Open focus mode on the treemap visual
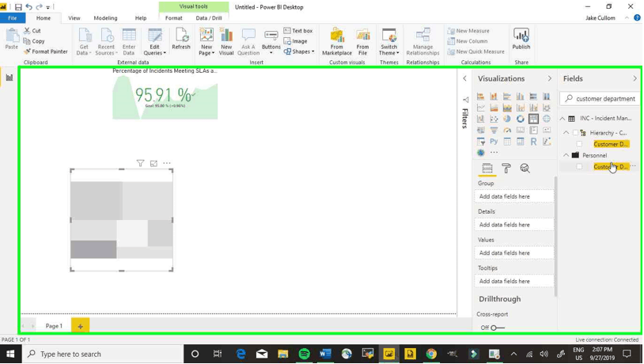This screenshot has width=644, height=364. (153, 163)
